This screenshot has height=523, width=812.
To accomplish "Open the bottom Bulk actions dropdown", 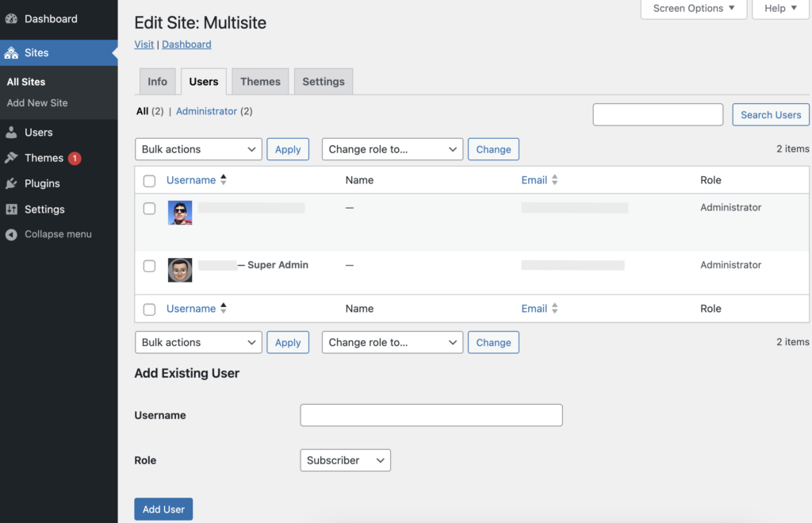I will (198, 343).
